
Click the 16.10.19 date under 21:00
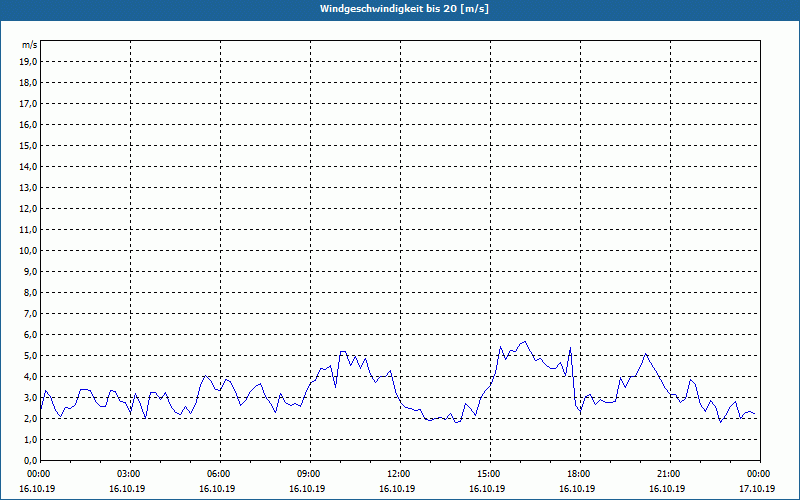click(x=667, y=488)
